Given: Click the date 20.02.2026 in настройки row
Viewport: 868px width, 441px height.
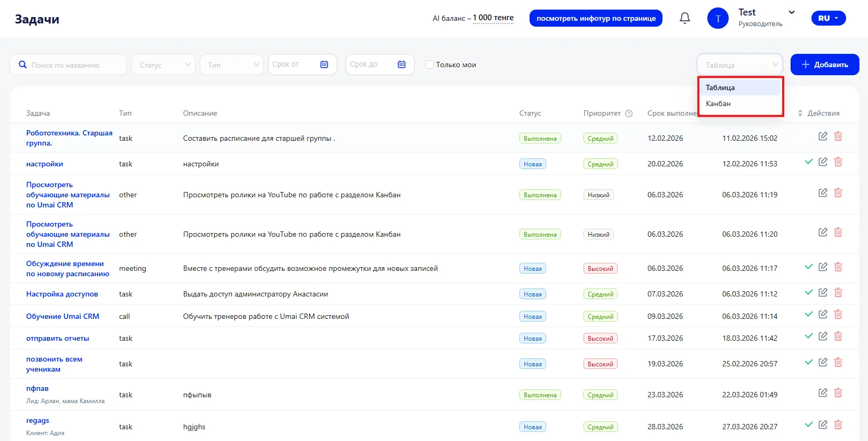Looking at the screenshot, I should tap(665, 164).
